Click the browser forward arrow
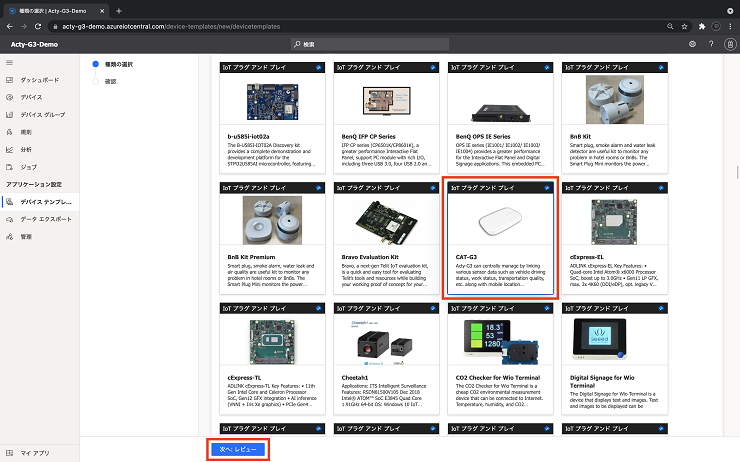The height and width of the screenshot is (462, 740). coord(24,26)
